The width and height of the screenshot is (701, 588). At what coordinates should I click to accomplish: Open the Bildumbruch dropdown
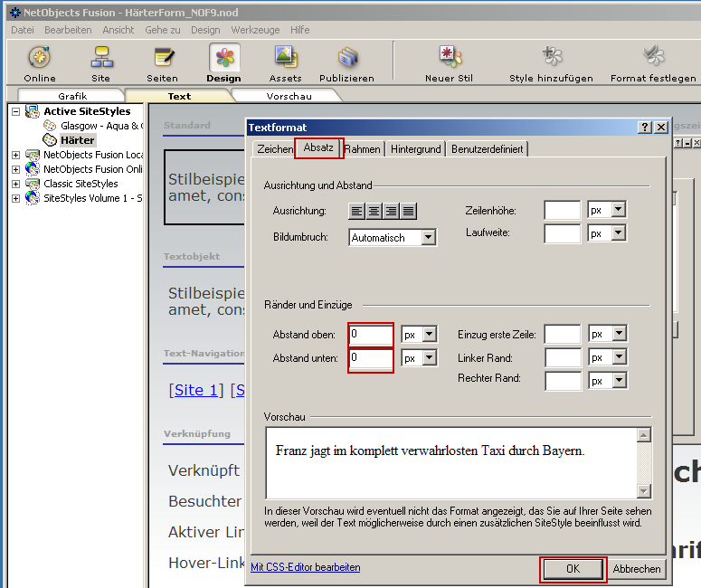point(429,237)
